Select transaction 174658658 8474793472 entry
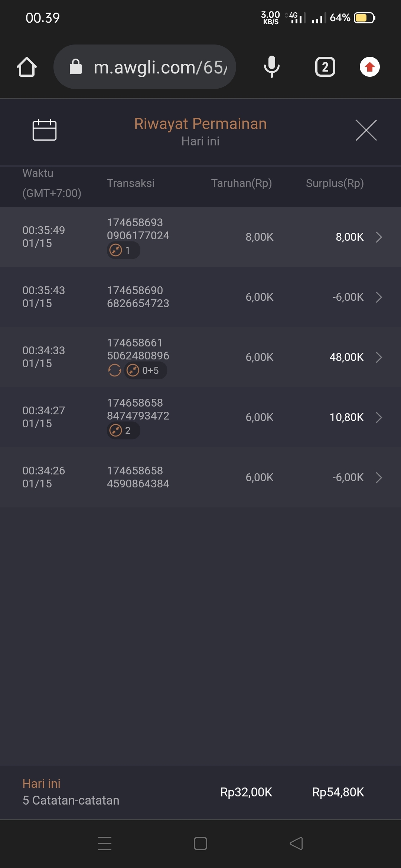Screen dimensions: 401x868 point(138,409)
